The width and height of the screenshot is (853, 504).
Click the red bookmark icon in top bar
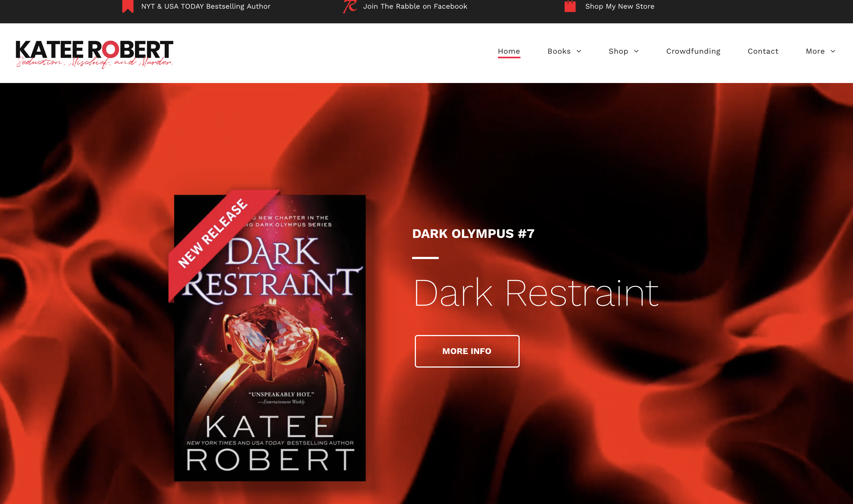(128, 6)
